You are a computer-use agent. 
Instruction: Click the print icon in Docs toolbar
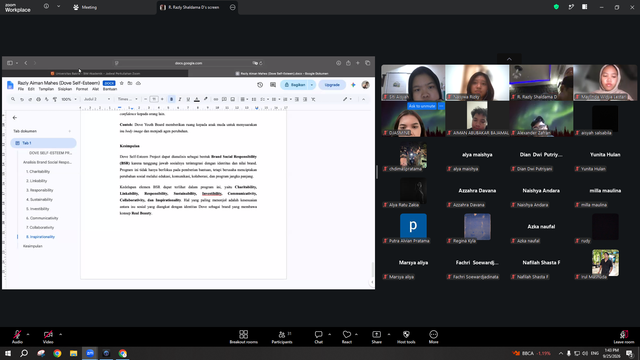pyautogui.click(x=38, y=99)
